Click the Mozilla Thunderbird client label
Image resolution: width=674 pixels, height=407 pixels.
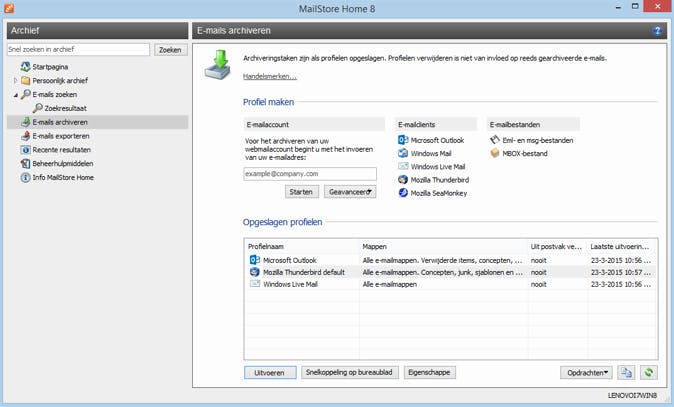(x=440, y=180)
